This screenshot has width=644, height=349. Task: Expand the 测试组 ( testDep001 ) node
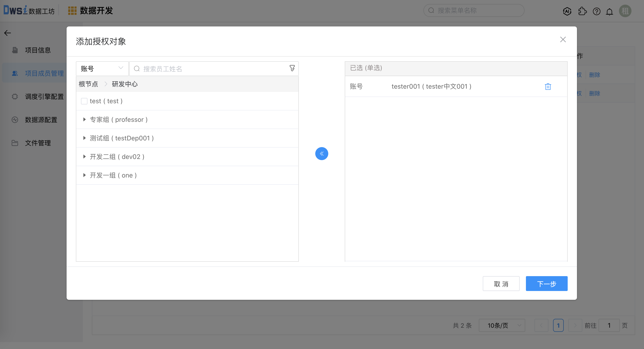click(x=84, y=138)
